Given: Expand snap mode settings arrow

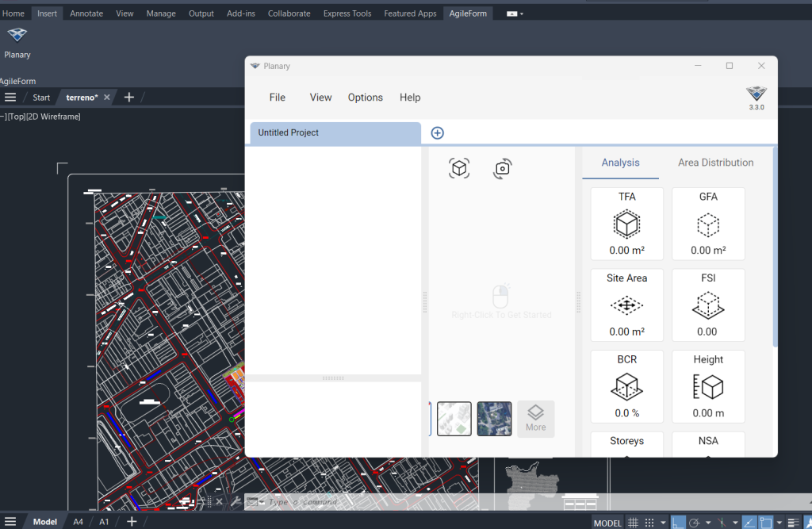Looking at the screenshot, I should (664, 523).
